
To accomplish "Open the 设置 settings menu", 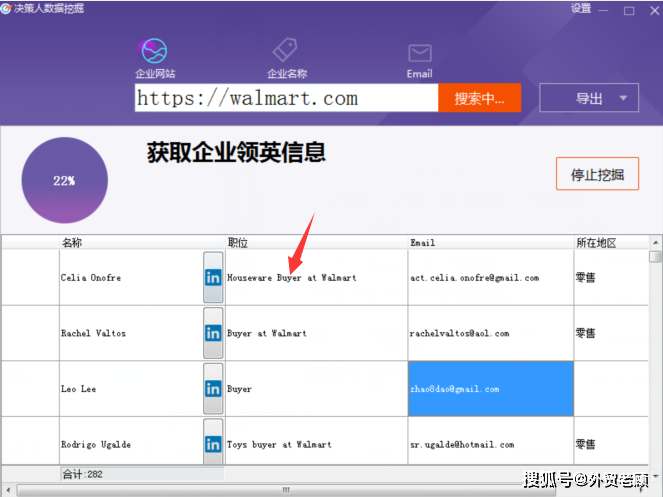I will tap(581, 8).
